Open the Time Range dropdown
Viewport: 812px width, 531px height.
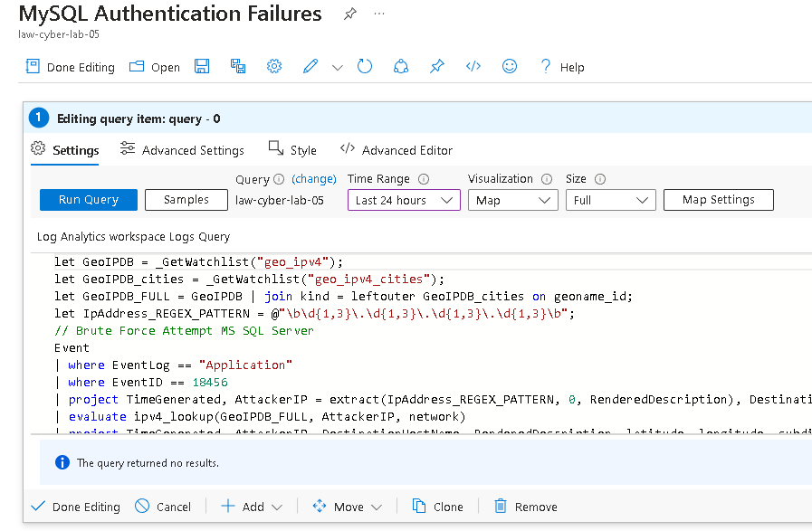(x=404, y=200)
